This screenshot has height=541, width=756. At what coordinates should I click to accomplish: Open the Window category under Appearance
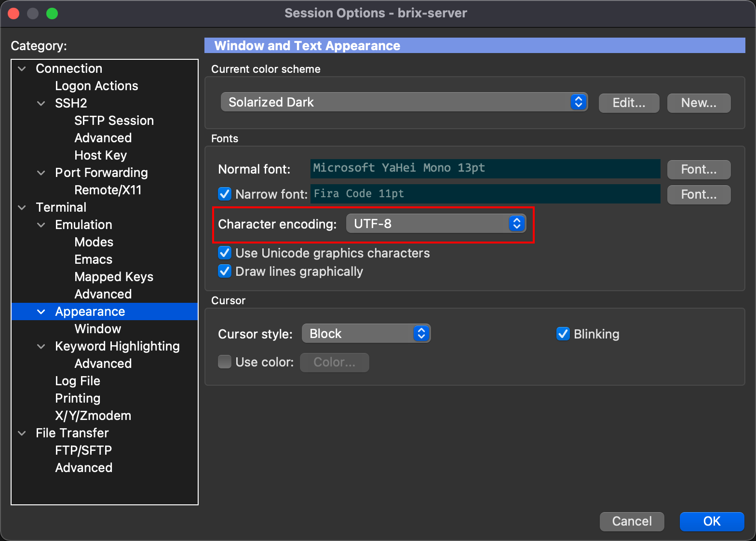[x=97, y=329]
